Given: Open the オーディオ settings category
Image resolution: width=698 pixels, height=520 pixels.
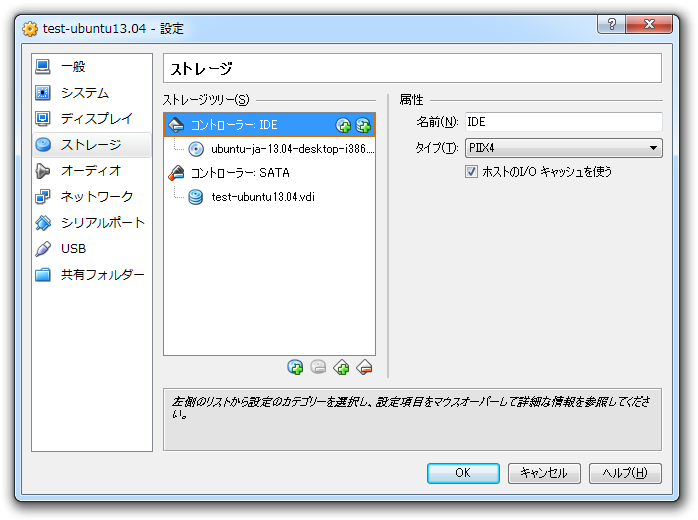Looking at the screenshot, I should pyautogui.click(x=92, y=171).
